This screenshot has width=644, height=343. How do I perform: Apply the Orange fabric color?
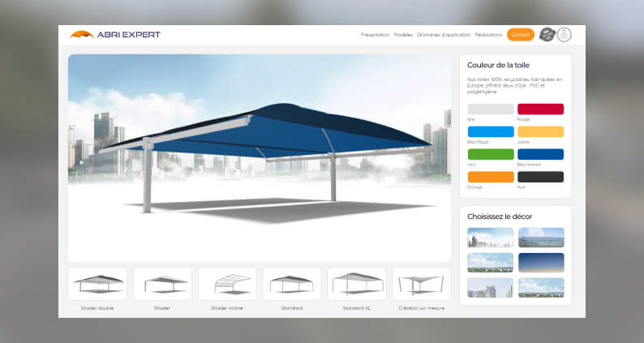(491, 177)
